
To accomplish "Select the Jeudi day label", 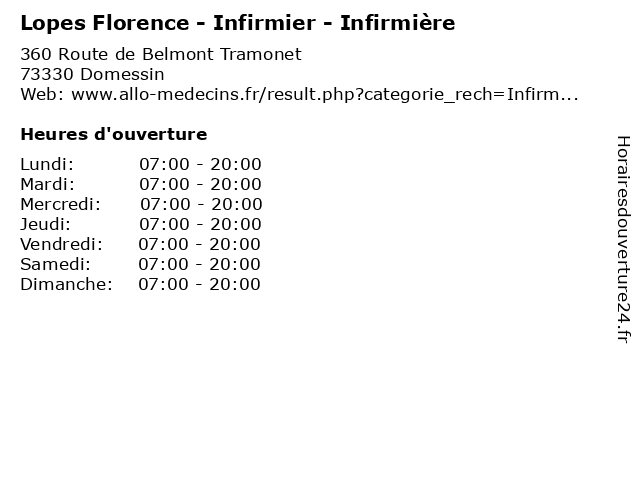I will point(45,224).
